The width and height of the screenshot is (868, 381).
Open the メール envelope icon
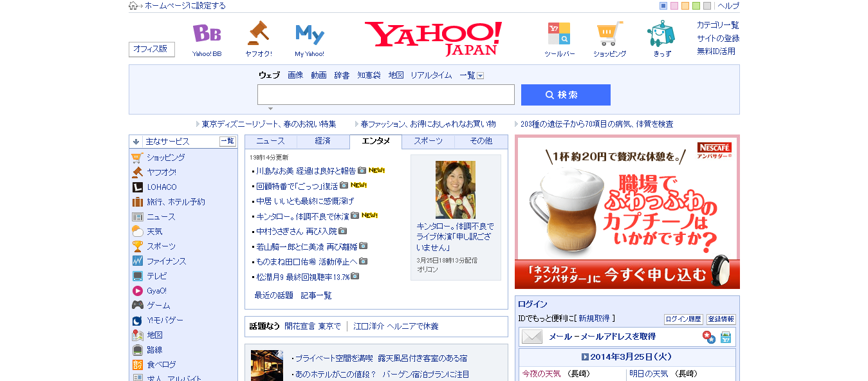coord(532,337)
